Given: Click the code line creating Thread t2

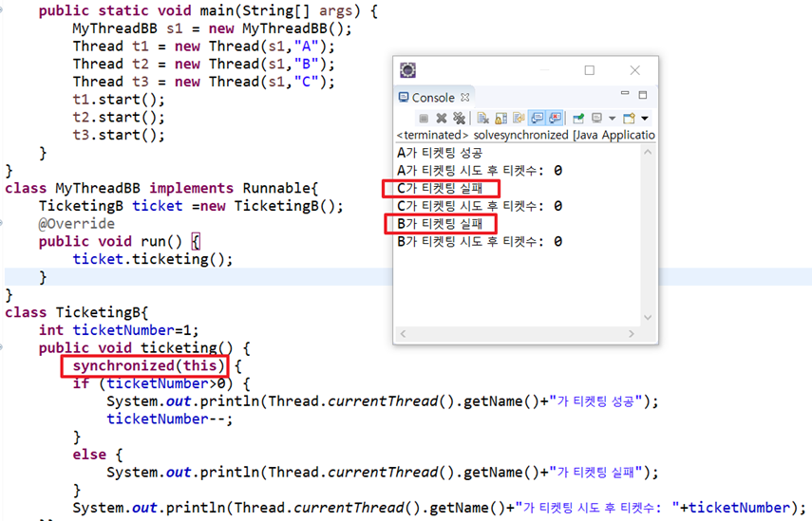Looking at the screenshot, I should (x=203, y=65).
